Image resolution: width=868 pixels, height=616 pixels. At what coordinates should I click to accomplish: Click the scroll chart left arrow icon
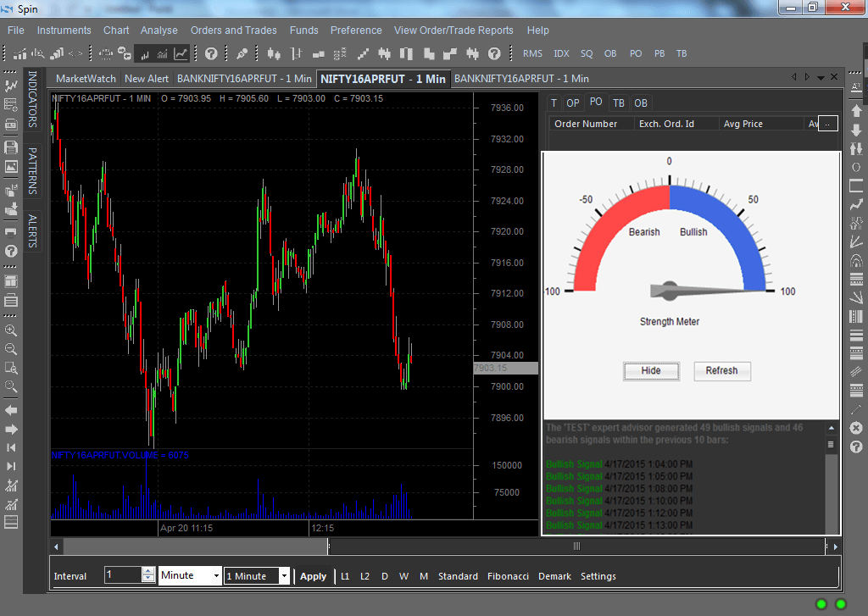click(11, 409)
